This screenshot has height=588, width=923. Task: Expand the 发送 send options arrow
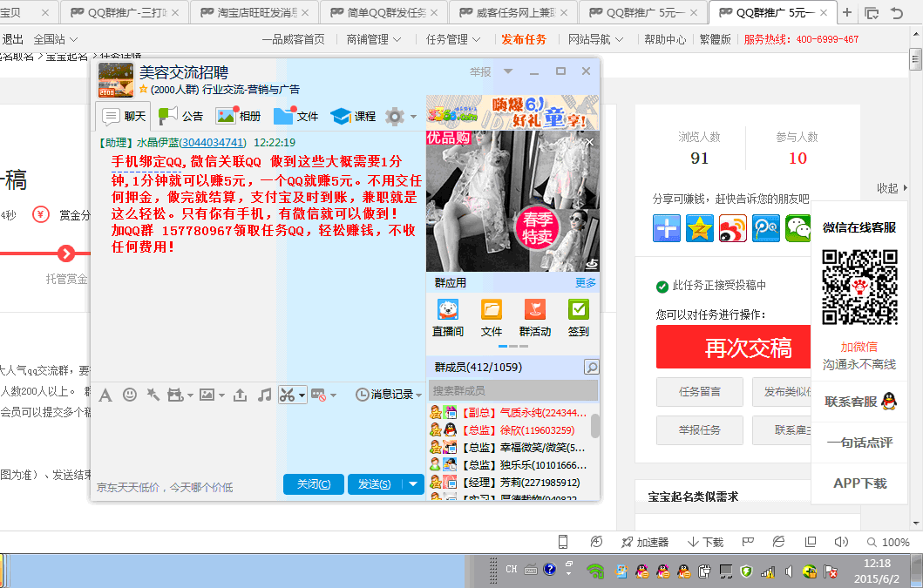coord(413,484)
